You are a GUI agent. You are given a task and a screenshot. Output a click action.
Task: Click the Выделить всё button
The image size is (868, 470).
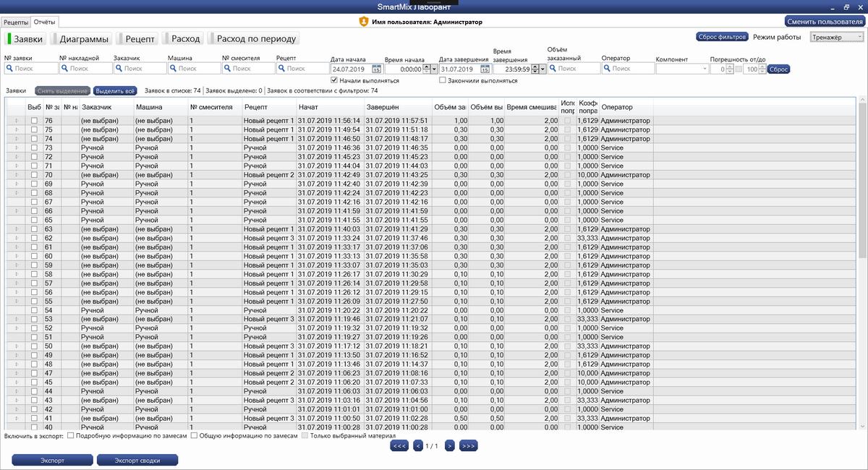tap(115, 91)
